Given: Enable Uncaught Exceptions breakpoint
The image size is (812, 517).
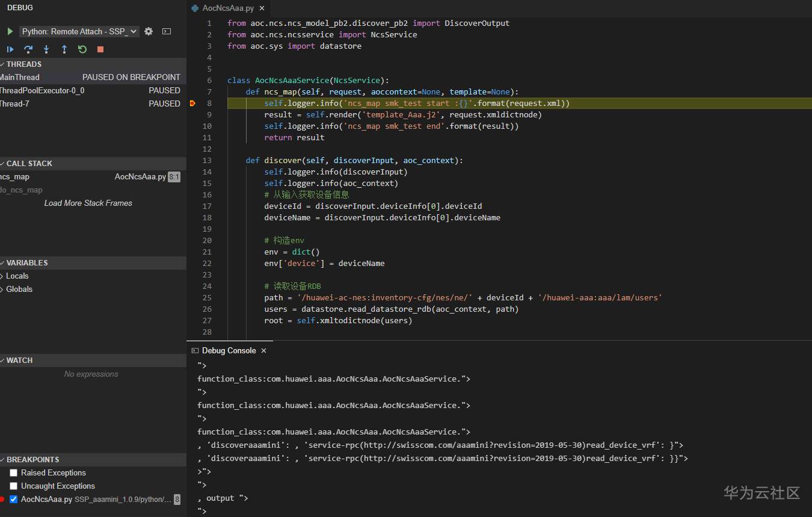Looking at the screenshot, I should [x=13, y=486].
